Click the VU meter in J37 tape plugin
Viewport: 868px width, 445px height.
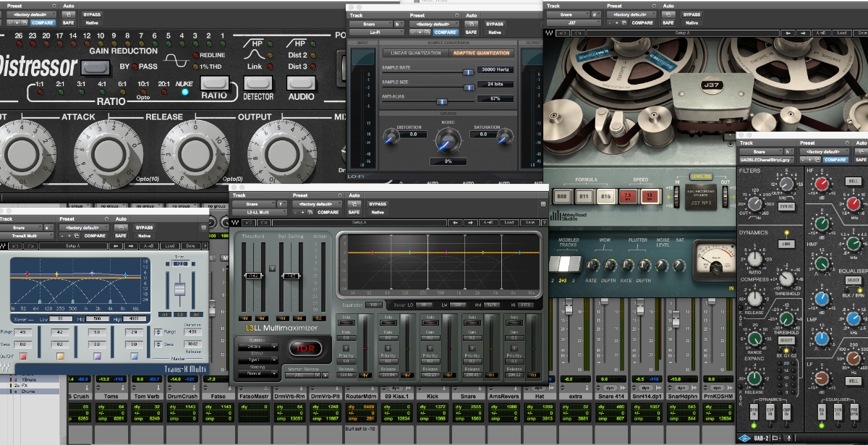tap(715, 260)
